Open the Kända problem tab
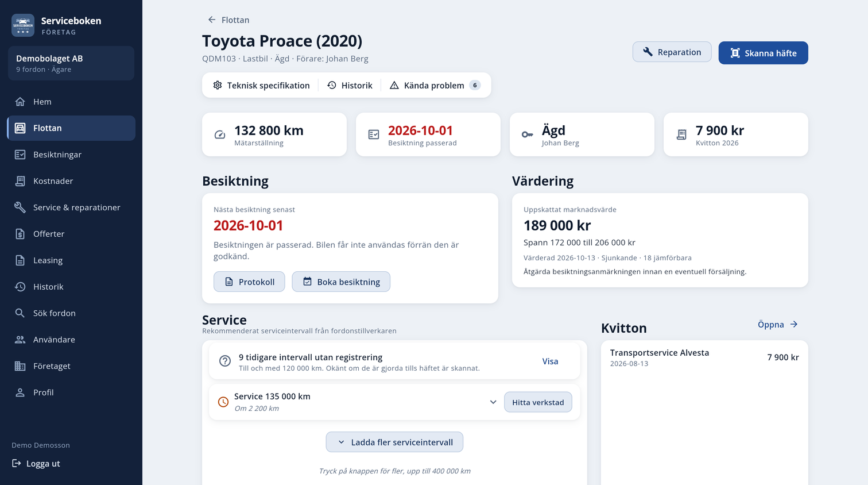 point(435,85)
